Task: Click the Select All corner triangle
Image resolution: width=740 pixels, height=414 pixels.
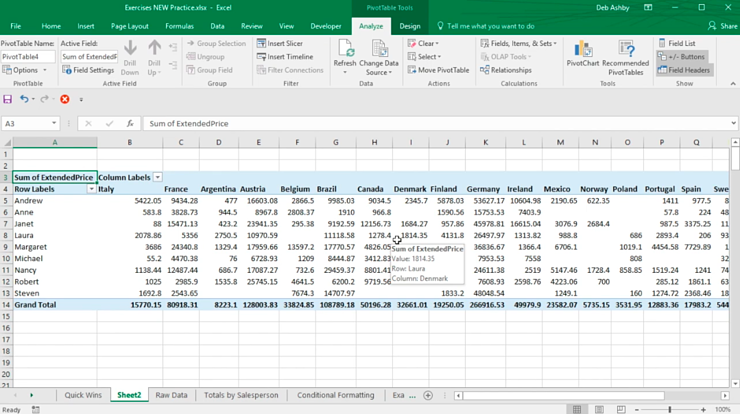Action: point(7,142)
